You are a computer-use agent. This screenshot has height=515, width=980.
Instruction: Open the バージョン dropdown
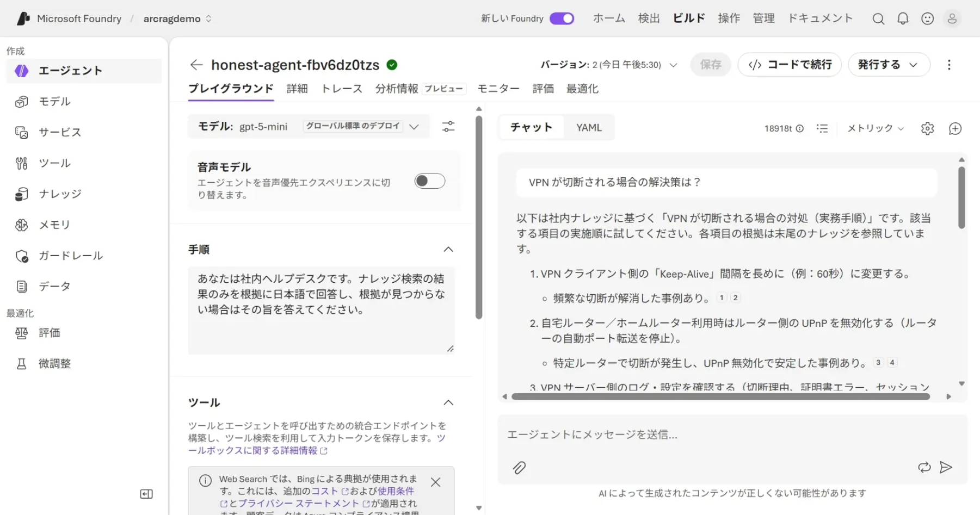coord(608,65)
